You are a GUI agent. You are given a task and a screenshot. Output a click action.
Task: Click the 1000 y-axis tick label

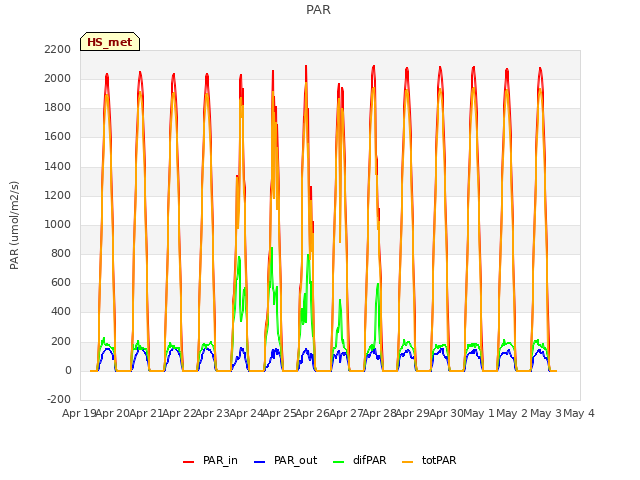(x=58, y=224)
